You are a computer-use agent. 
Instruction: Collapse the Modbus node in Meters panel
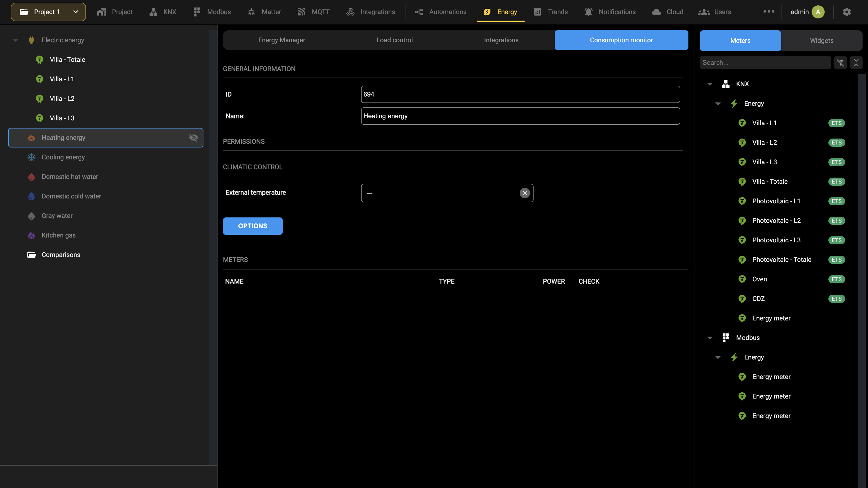(x=710, y=338)
